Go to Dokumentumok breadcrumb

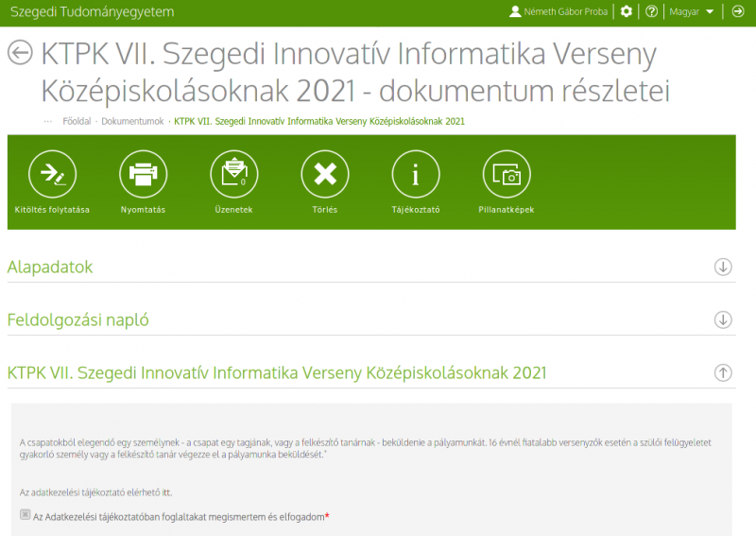click(x=132, y=121)
